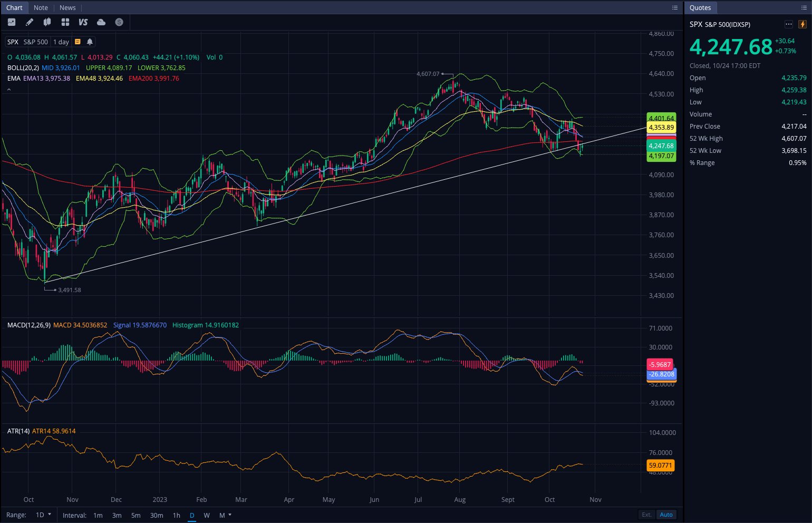This screenshot has width=812, height=523.
Task: Click the VS compare icon
Action: click(83, 22)
